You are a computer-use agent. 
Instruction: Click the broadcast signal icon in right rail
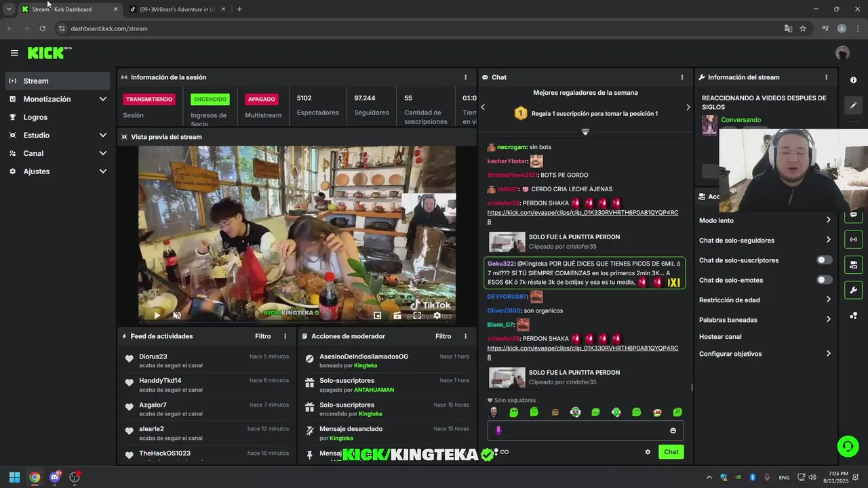pyautogui.click(x=853, y=239)
